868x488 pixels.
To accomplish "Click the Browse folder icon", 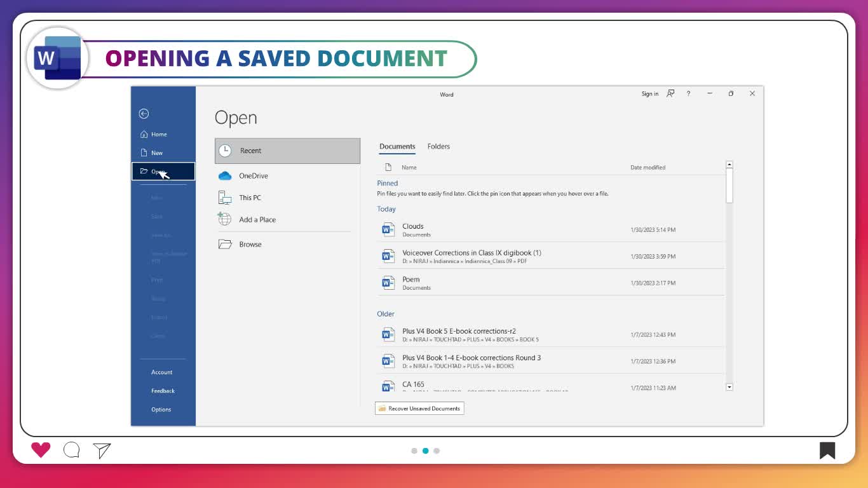I will 225,244.
